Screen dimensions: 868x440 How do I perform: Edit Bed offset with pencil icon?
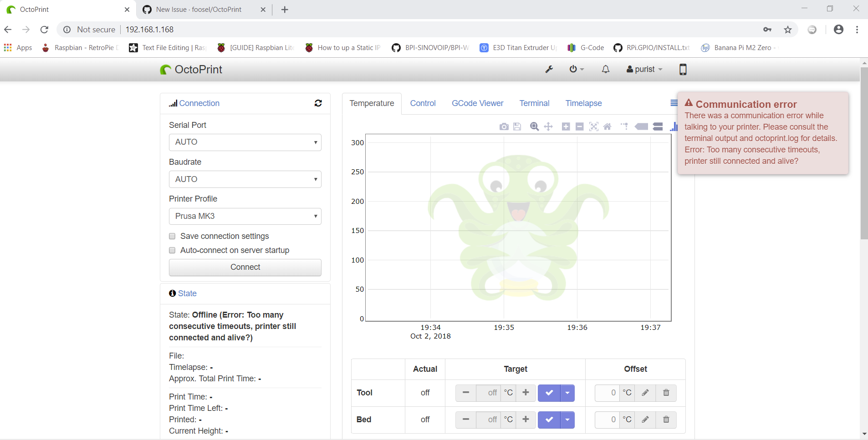(x=645, y=420)
